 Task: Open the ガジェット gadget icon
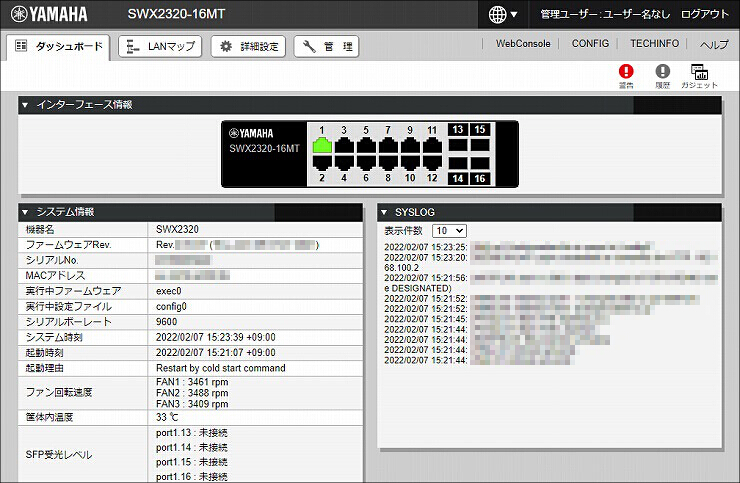click(x=699, y=76)
